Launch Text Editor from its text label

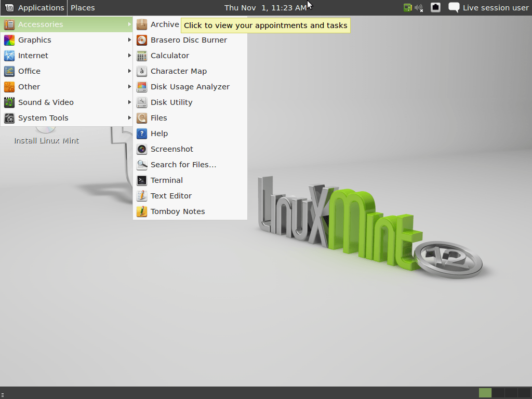click(x=171, y=196)
